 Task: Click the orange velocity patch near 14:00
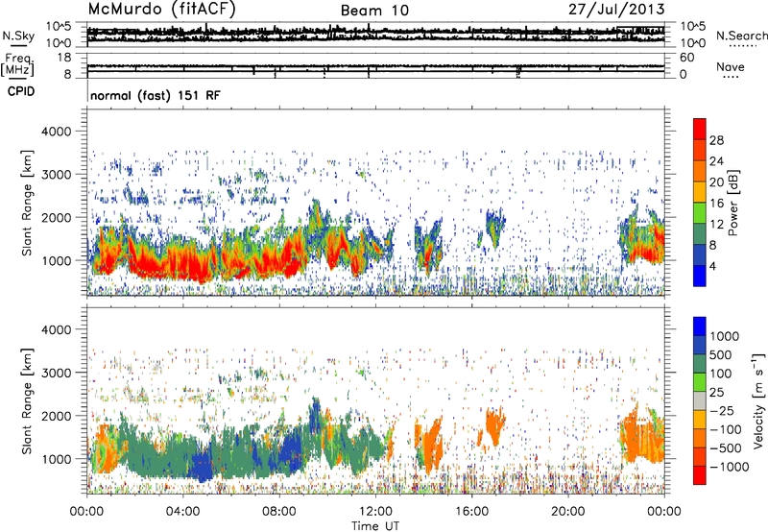tap(431, 447)
